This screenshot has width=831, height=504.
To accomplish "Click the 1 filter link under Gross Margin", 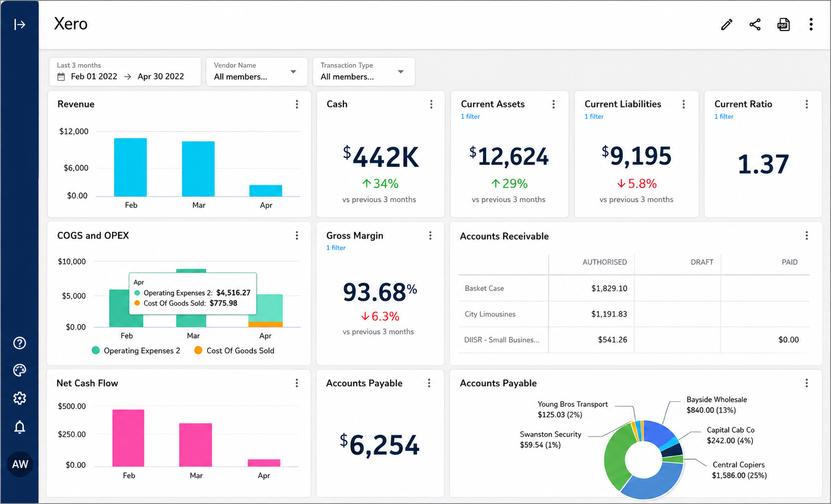I will tap(335, 248).
